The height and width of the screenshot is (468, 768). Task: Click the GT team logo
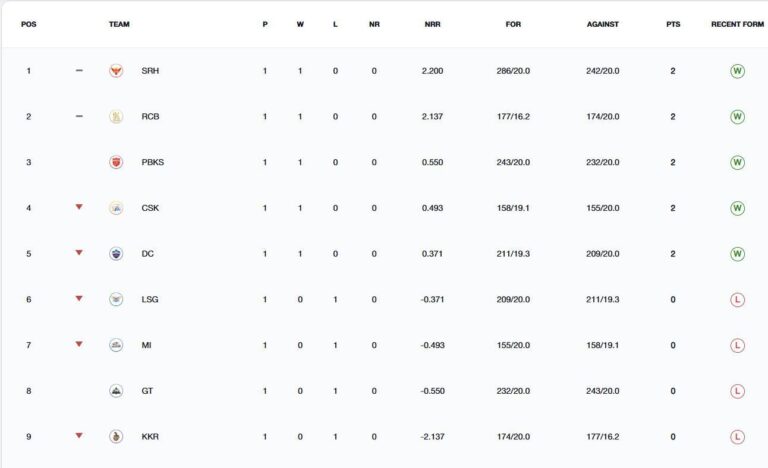click(x=116, y=391)
